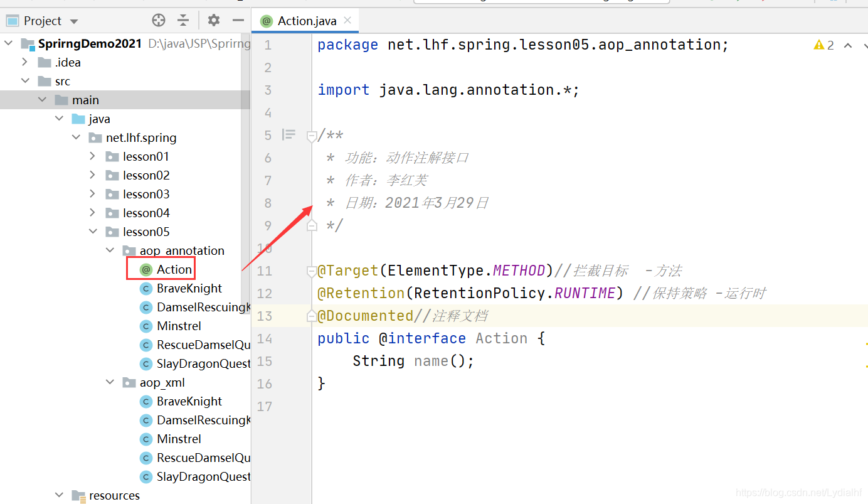Collapse the lesson05 package
This screenshot has width=868, height=504.
coord(93,232)
